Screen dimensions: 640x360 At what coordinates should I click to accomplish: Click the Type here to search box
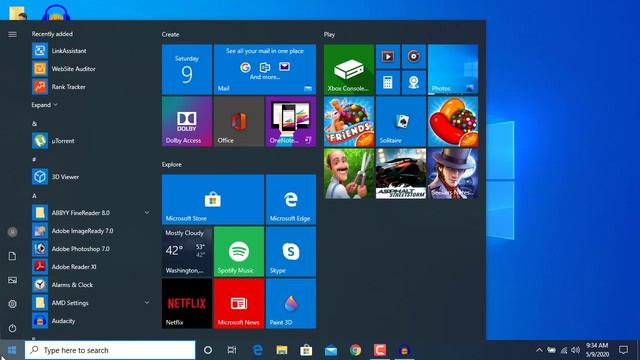(x=110, y=350)
